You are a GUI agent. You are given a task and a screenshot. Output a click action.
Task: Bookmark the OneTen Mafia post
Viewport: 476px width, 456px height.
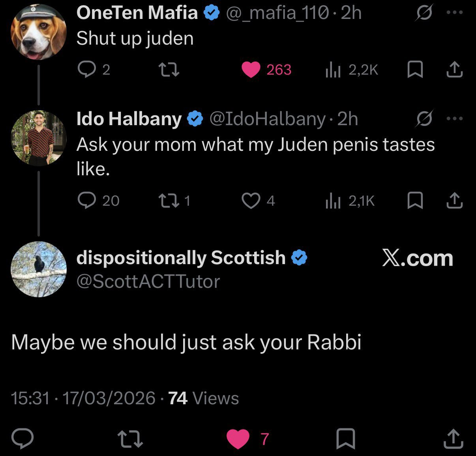415,70
